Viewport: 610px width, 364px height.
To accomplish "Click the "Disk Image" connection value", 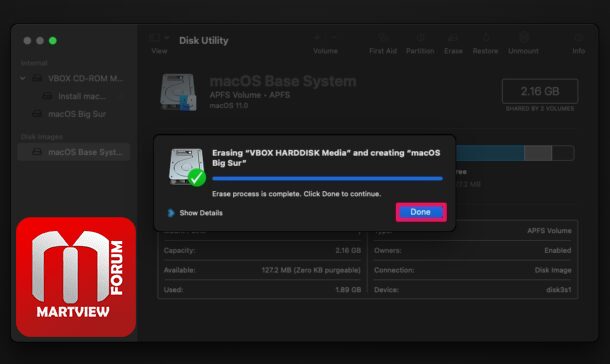I will 553,270.
